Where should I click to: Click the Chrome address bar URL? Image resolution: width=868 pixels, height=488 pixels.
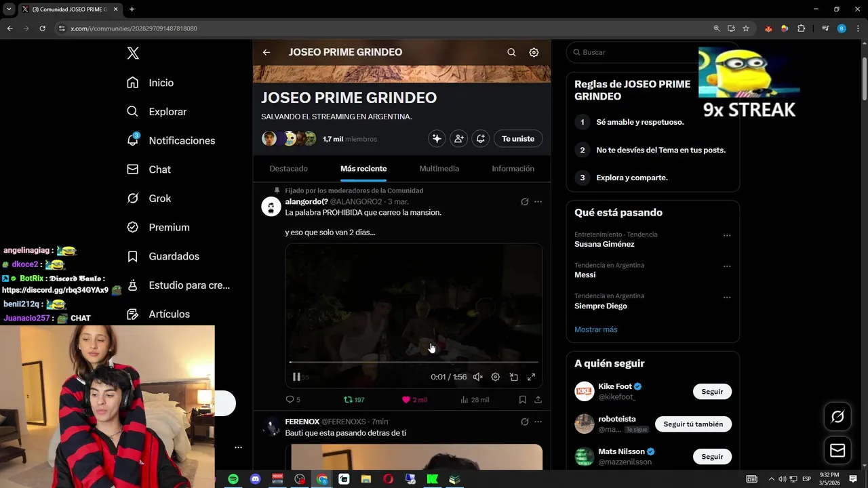(134, 28)
